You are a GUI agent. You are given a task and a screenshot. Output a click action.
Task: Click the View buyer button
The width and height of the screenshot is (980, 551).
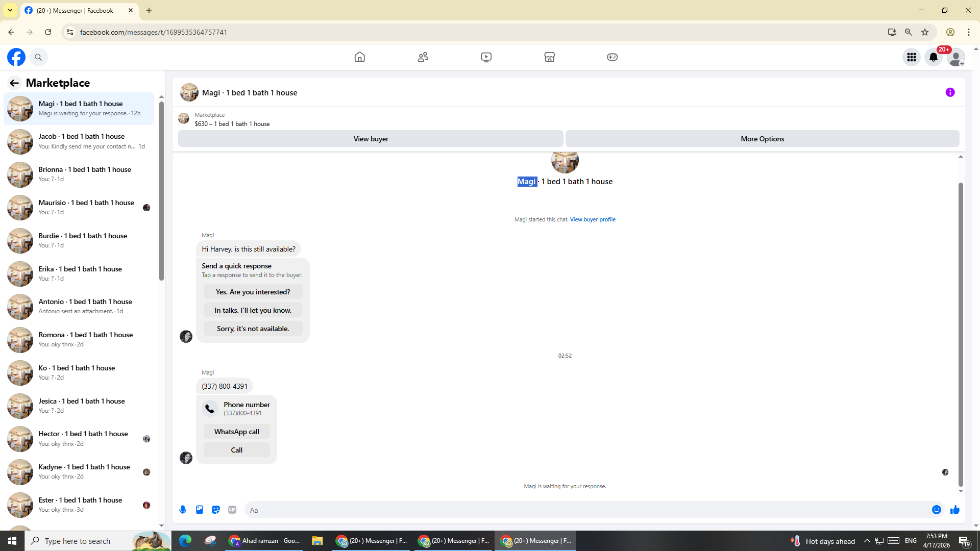371,139
